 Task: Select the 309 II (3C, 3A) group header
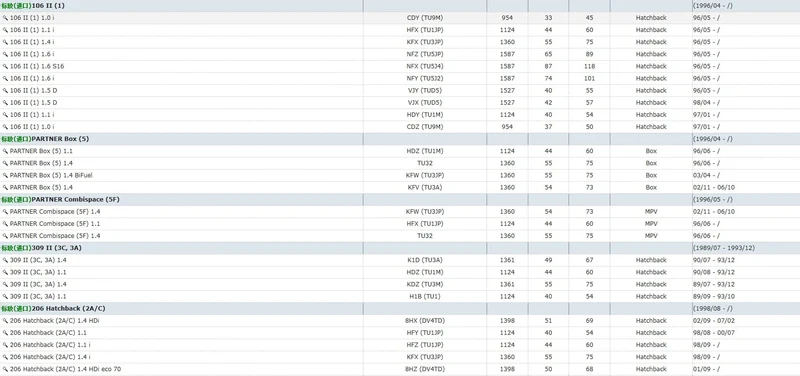pyautogui.click(x=41, y=248)
